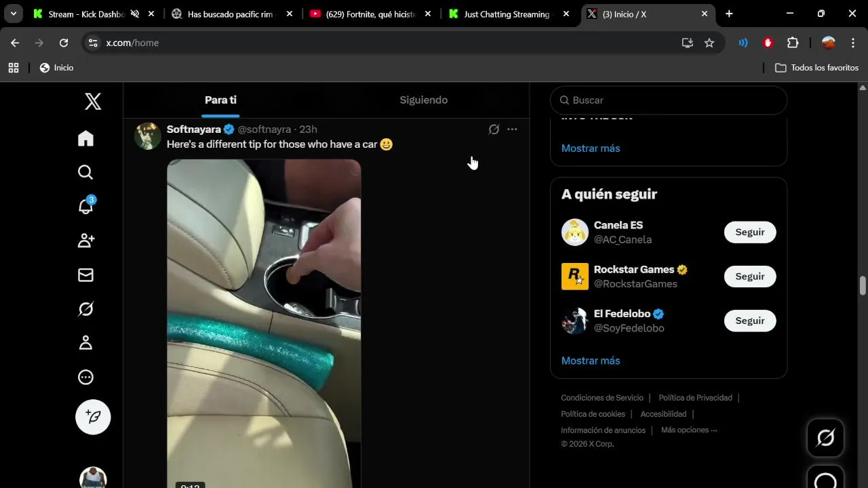Open the apps grid in bookmarks bar
868x488 pixels.
click(14, 68)
